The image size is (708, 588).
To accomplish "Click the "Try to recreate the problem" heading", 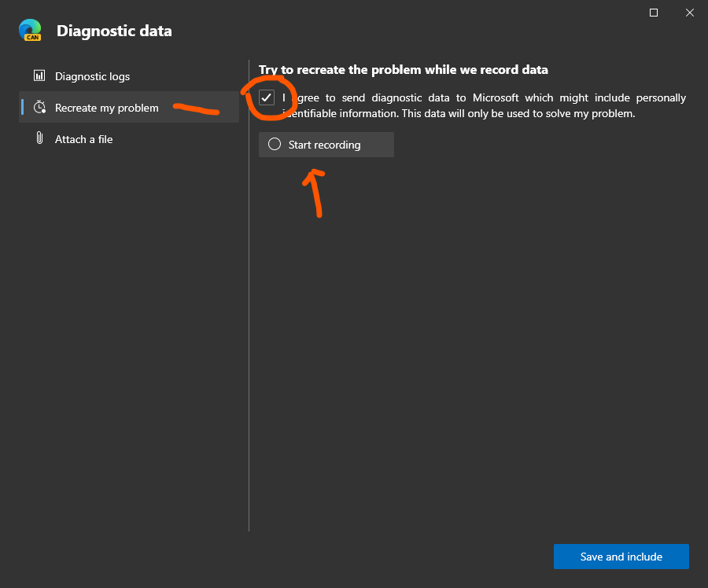I will 404,70.
